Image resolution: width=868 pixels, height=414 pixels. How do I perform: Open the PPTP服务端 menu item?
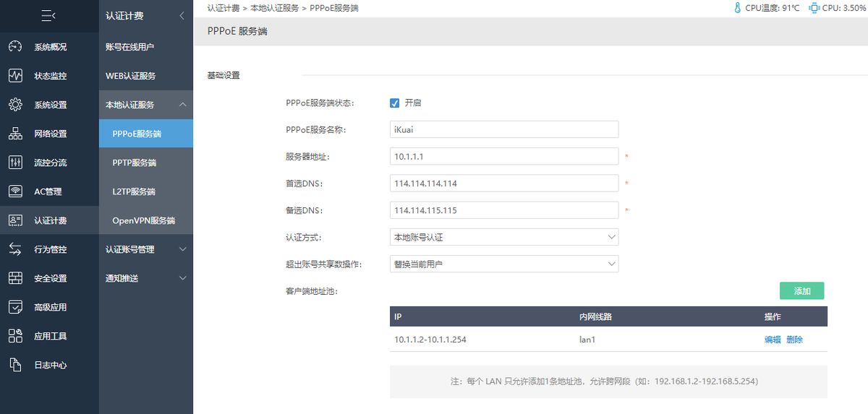pyautogui.click(x=135, y=163)
